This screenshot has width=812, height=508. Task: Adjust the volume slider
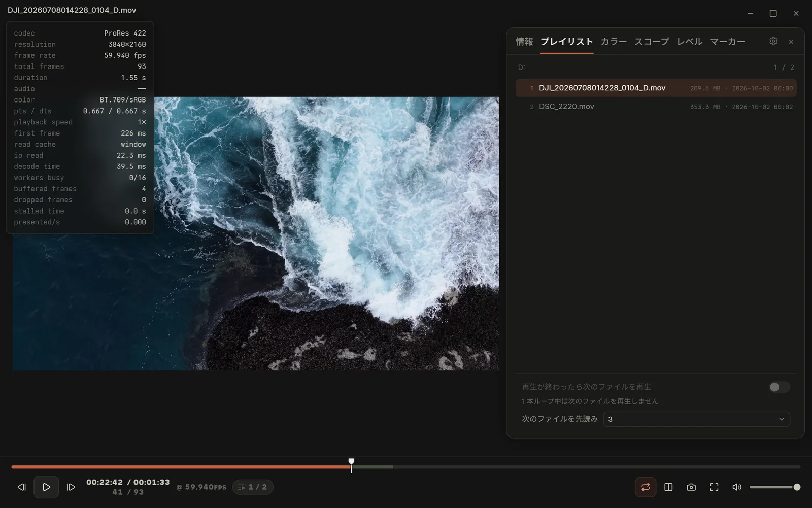click(x=775, y=487)
